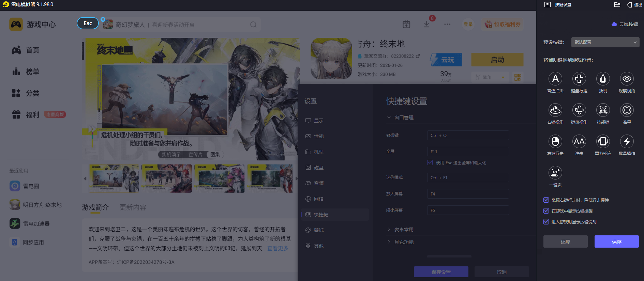Choose the 技能键 skill key icon
Image resolution: width=644 pixels, height=281 pixels.
coord(603,110)
